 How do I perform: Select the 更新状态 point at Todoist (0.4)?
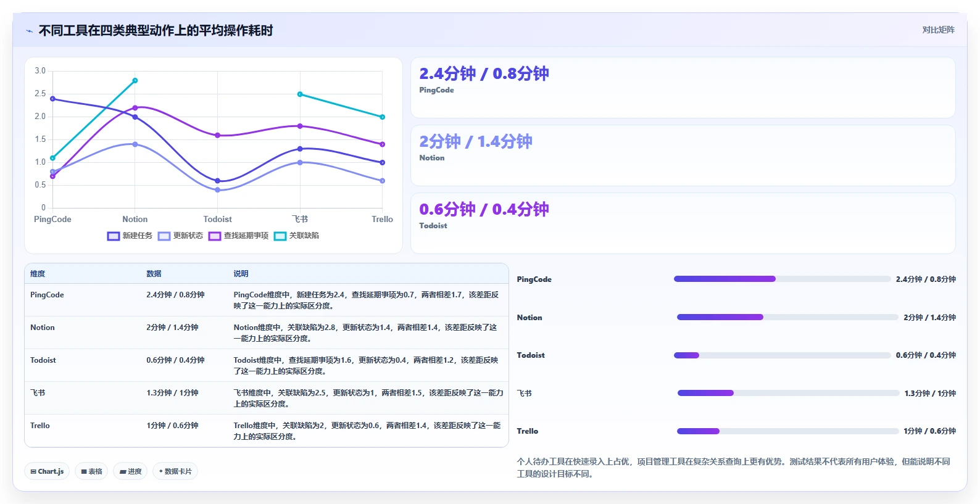[218, 190]
